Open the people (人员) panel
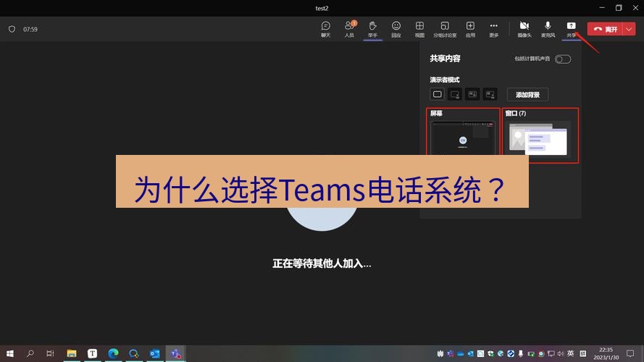This screenshot has width=644, height=362. 349,29
